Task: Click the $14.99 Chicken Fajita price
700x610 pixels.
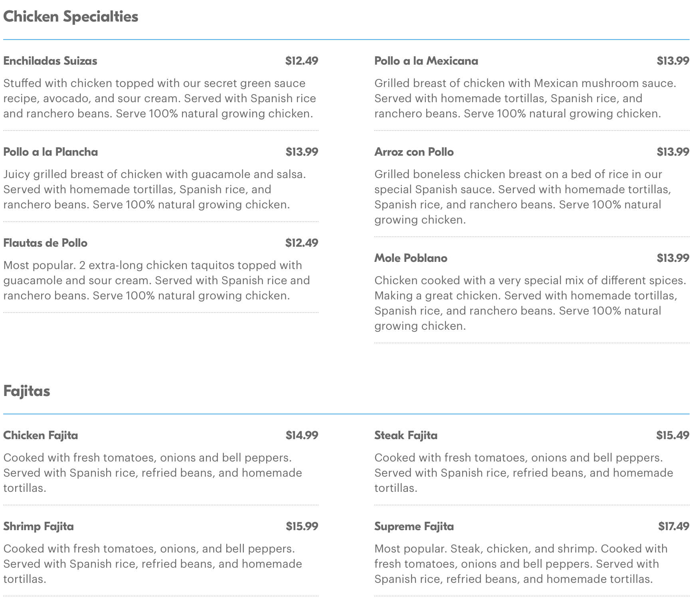Action: (302, 435)
